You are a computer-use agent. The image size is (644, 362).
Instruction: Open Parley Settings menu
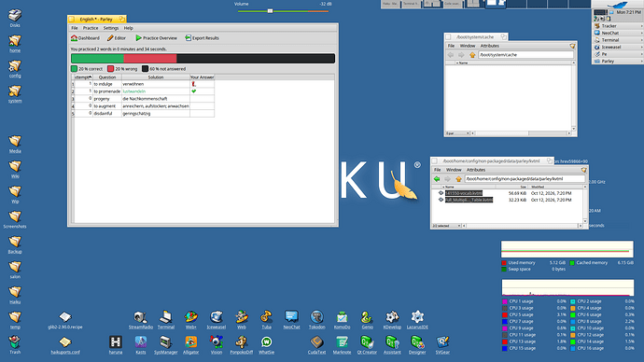[x=111, y=28]
